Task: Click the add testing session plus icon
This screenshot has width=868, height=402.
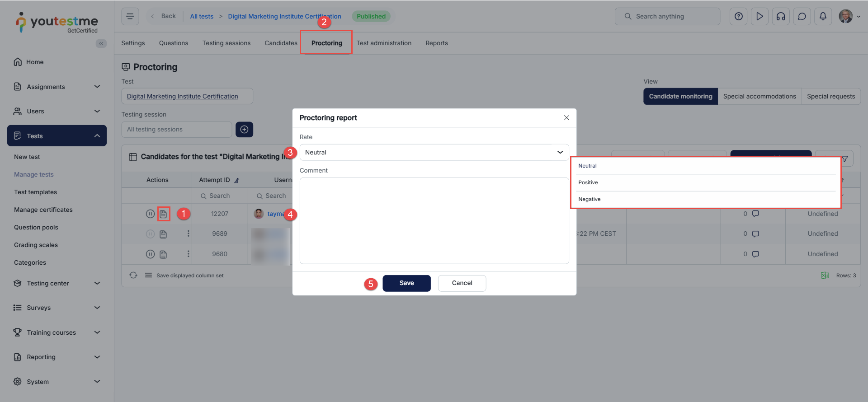Action: click(244, 130)
